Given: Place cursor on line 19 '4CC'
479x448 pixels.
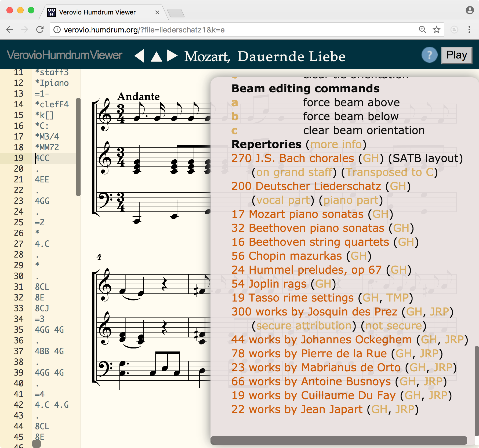Looking at the screenshot, I should (42, 158).
